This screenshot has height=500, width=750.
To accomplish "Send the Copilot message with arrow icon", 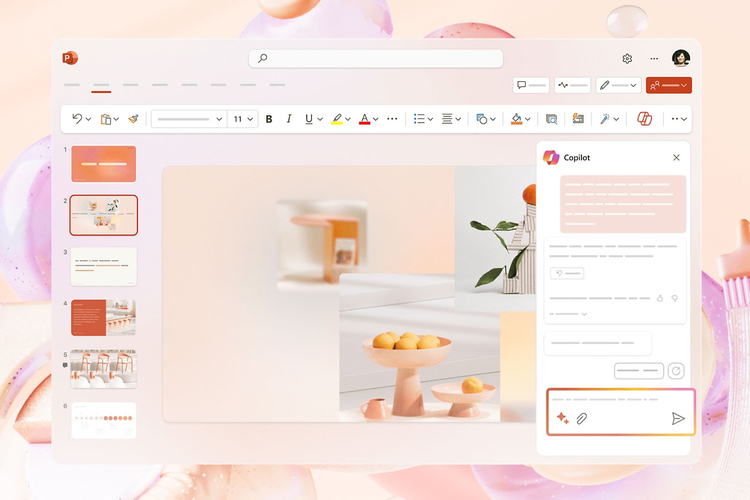I will pos(678,418).
